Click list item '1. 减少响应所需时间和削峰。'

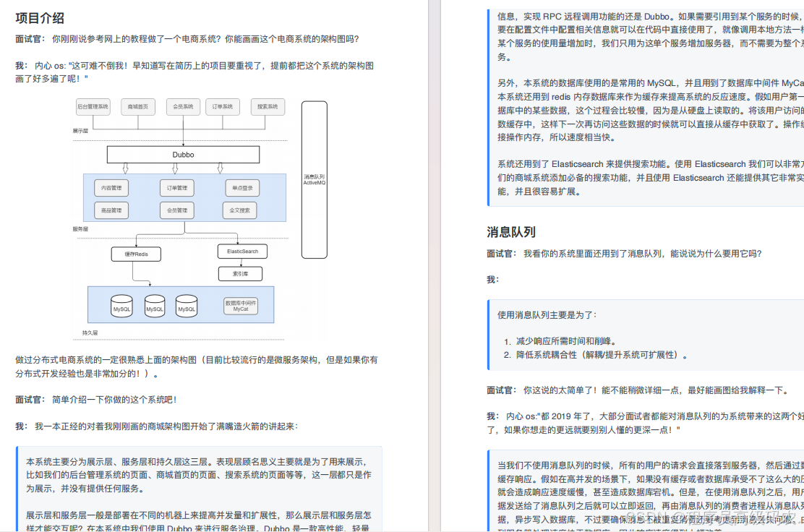pyautogui.click(x=561, y=341)
